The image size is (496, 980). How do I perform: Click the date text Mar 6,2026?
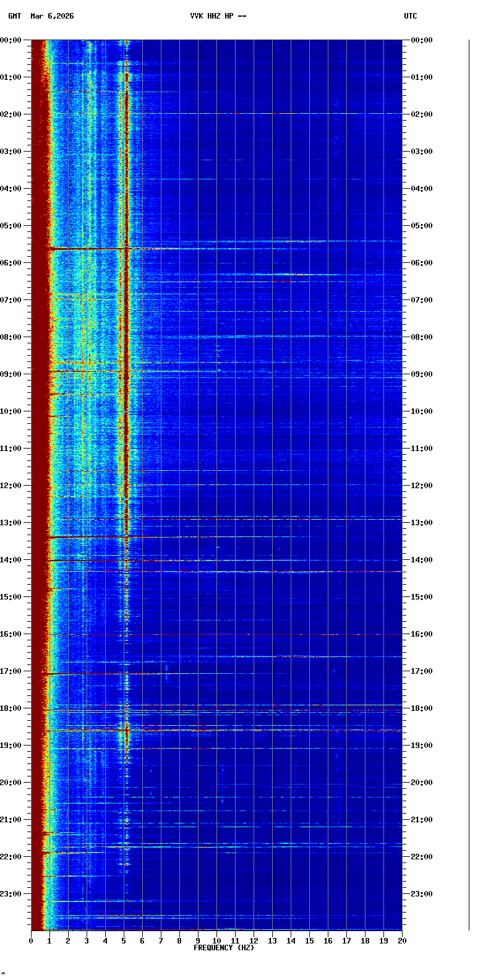pos(52,16)
